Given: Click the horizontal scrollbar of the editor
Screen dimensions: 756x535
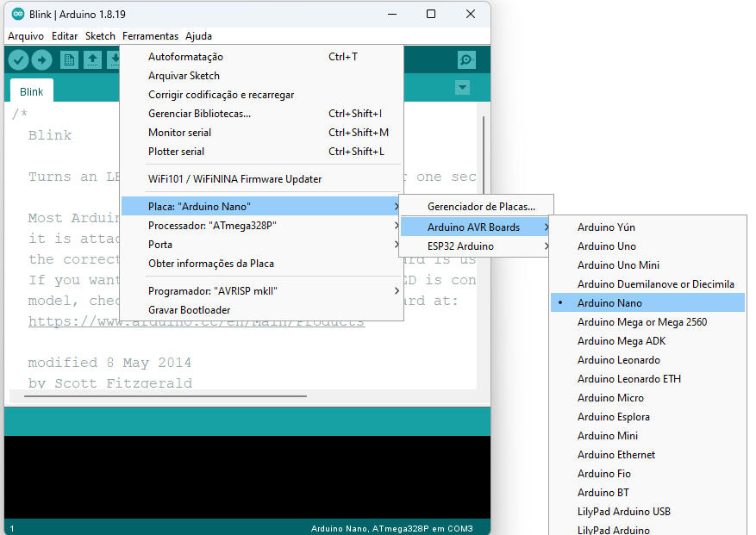Looking at the screenshot, I should 166,396.
